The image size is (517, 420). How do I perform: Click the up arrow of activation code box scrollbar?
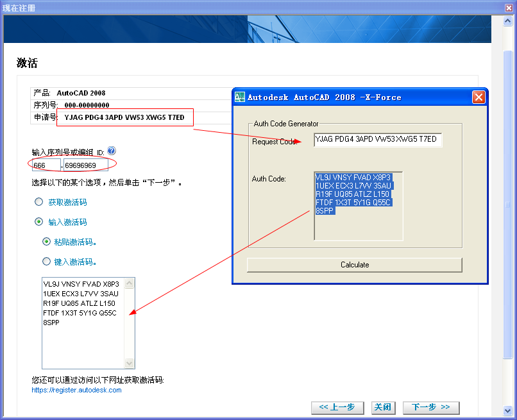pyautogui.click(x=130, y=283)
